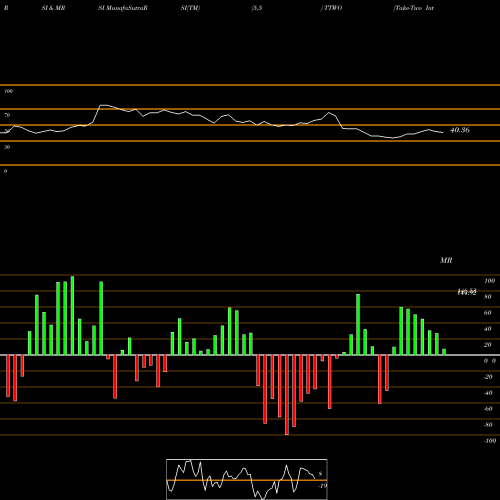Select the 70 level label on RSI axis
Screen dimensions: 500x500
[7, 115]
